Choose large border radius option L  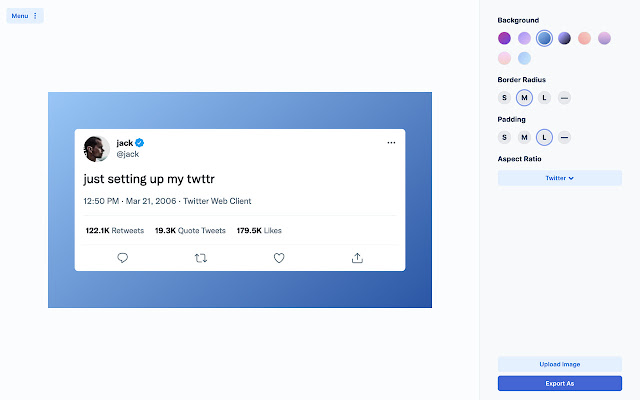coord(544,97)
